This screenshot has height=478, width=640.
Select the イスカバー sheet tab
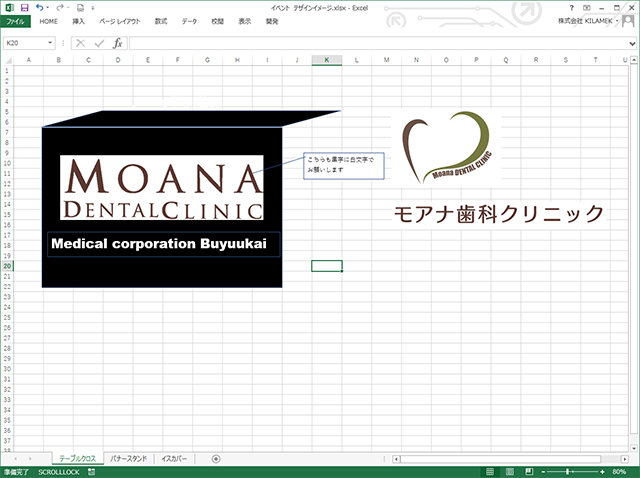click(174, 458)
